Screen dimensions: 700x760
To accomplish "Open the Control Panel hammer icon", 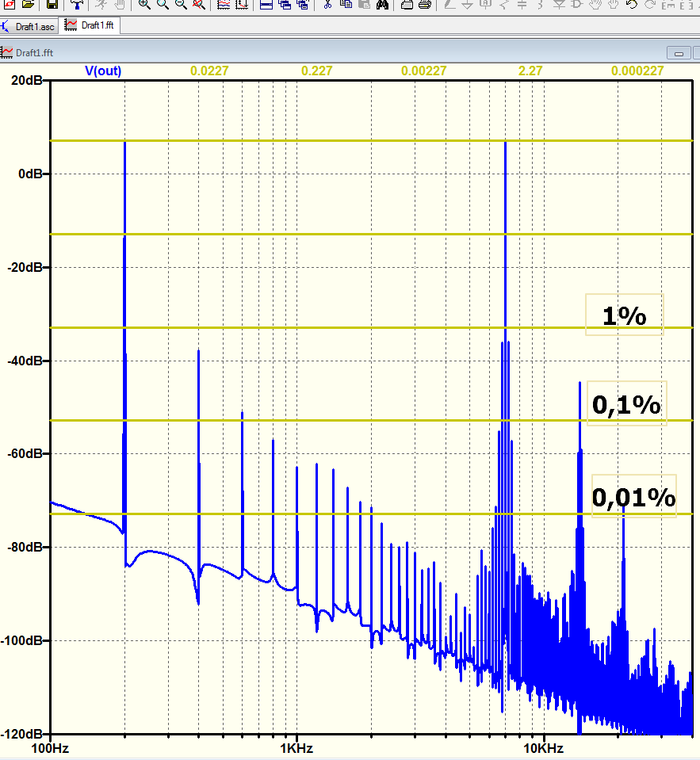I will (76, 5).
